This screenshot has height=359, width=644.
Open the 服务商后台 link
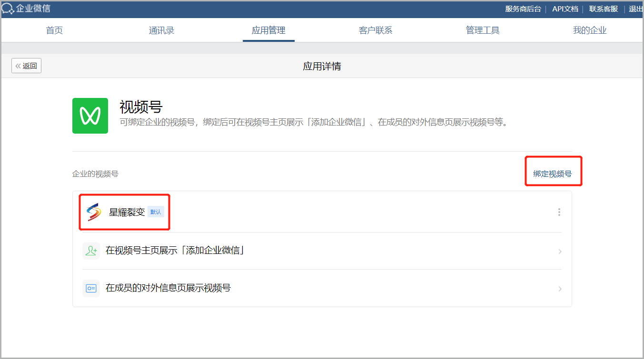(x=523, y=9)
